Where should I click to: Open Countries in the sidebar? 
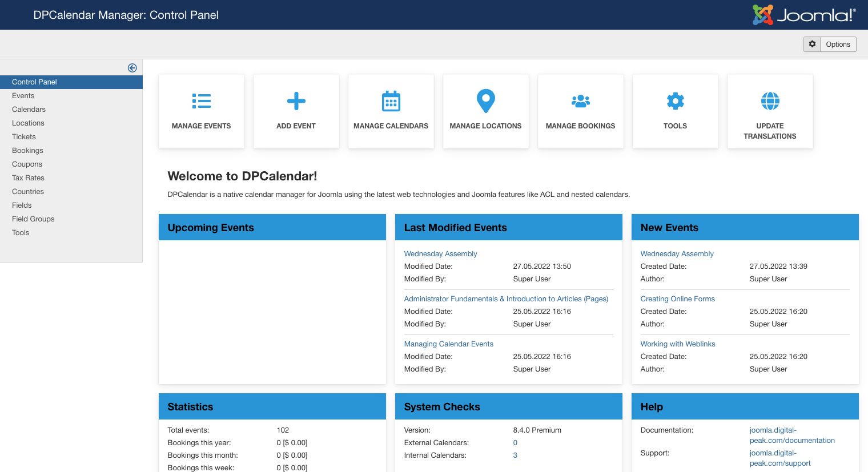(x=71, y=192)
